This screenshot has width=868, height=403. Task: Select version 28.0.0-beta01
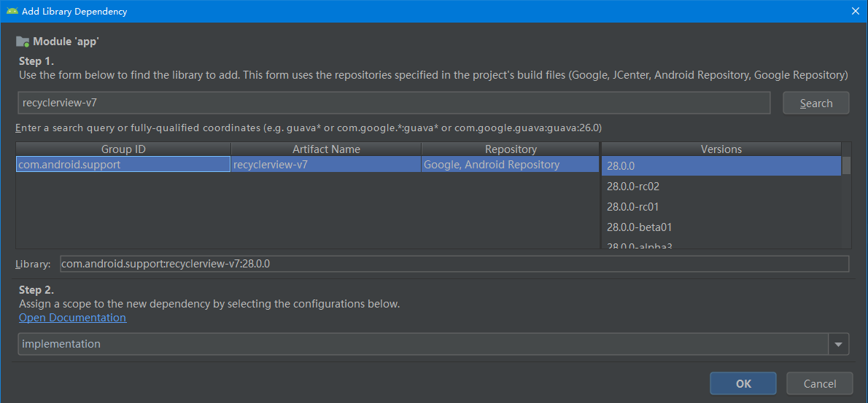(721, 227)
